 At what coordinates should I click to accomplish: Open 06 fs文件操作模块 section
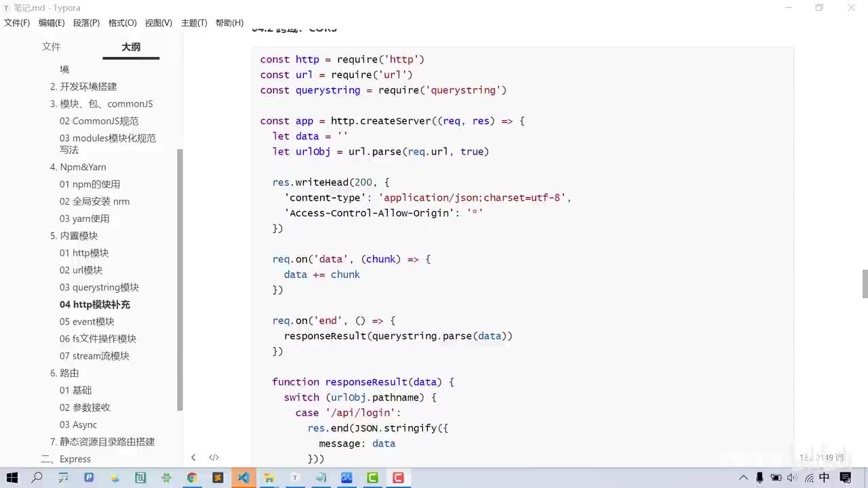[x=98, y=339]
